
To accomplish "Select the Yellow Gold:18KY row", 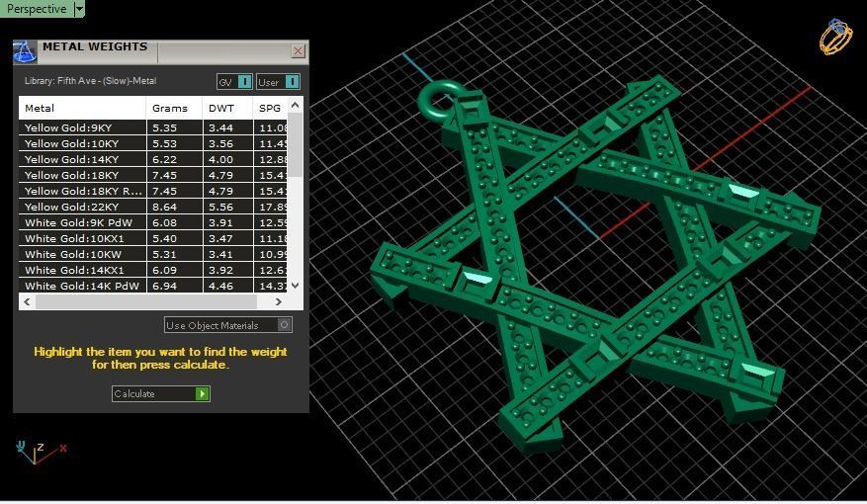I will [x=153, y=175].
